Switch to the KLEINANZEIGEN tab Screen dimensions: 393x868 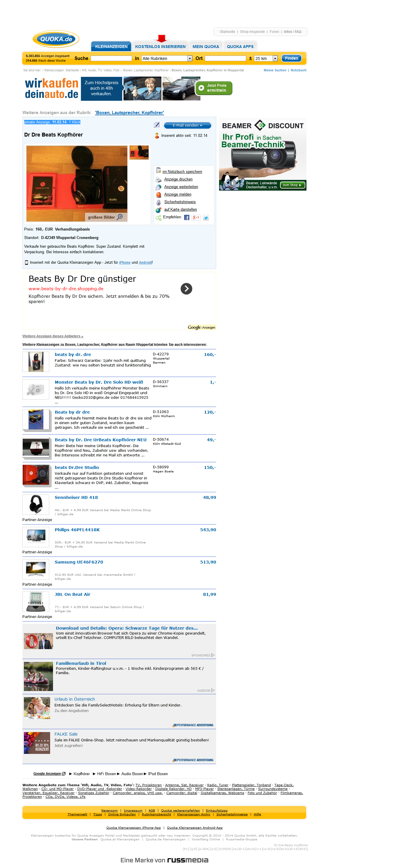[111, 47]
